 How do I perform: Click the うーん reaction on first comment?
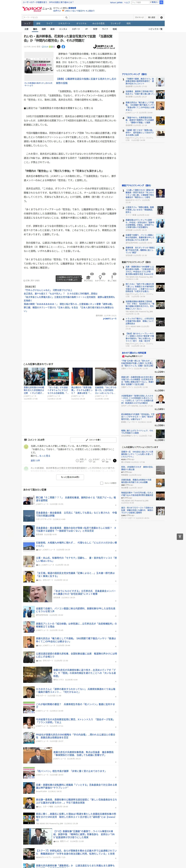click(x=107, y=460)
